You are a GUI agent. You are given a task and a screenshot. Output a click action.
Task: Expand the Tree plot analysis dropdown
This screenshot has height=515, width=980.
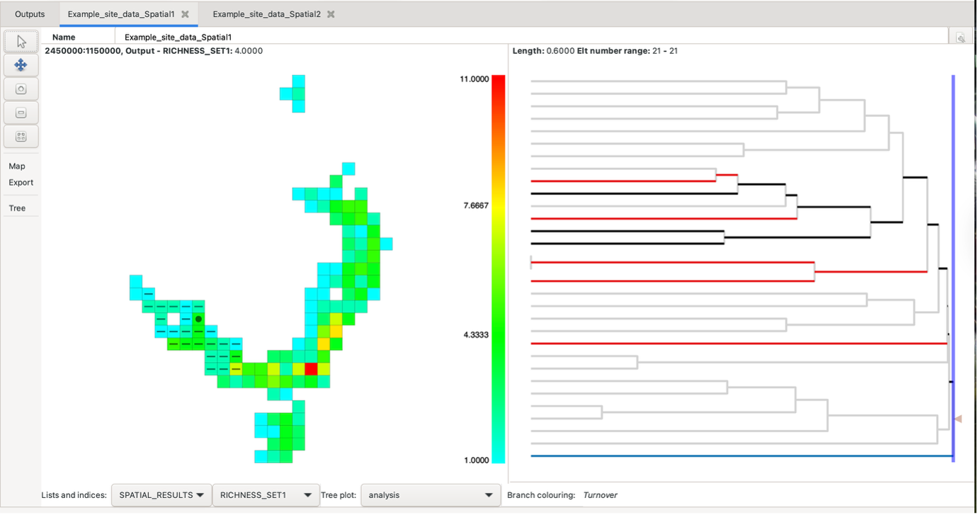[431, 495]
